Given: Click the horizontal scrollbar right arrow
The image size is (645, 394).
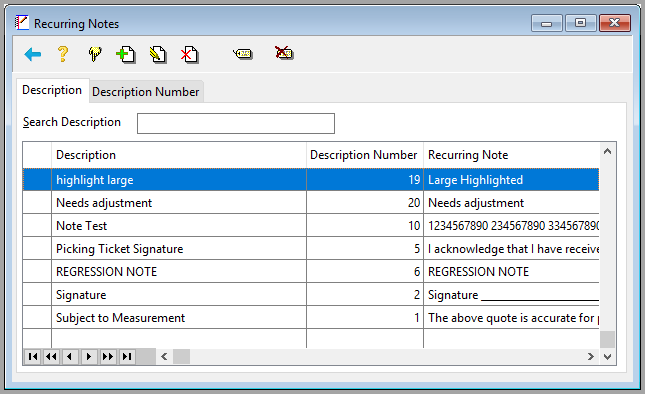Looking at the screenshot, I should coord(591,357).
